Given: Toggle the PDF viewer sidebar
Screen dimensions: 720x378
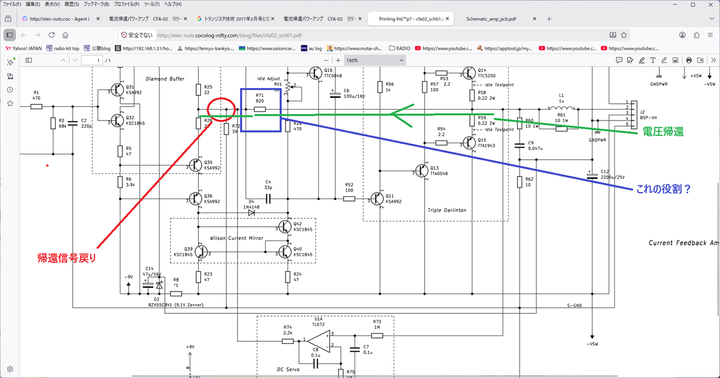Looking at the screenshot, I should pos(28,60).
